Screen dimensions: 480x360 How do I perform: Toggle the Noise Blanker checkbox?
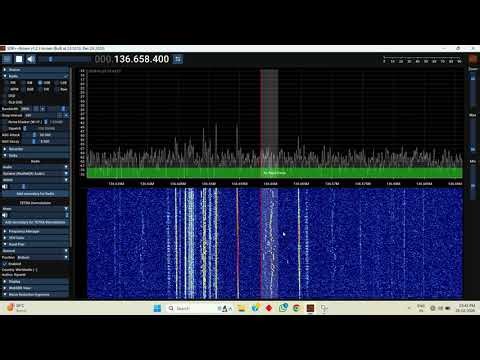(5, 122)
